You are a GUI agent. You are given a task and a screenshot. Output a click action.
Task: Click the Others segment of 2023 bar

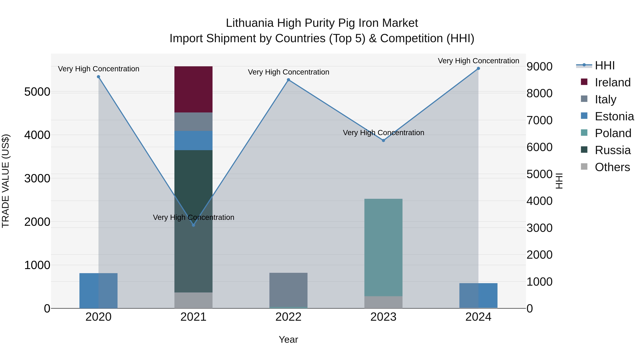[x=384, y=302]
